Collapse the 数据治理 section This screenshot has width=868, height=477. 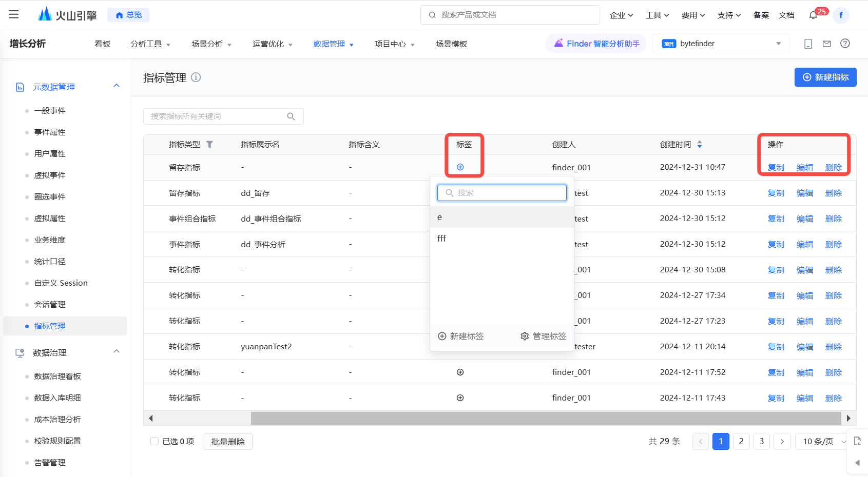tap(117, 351)
